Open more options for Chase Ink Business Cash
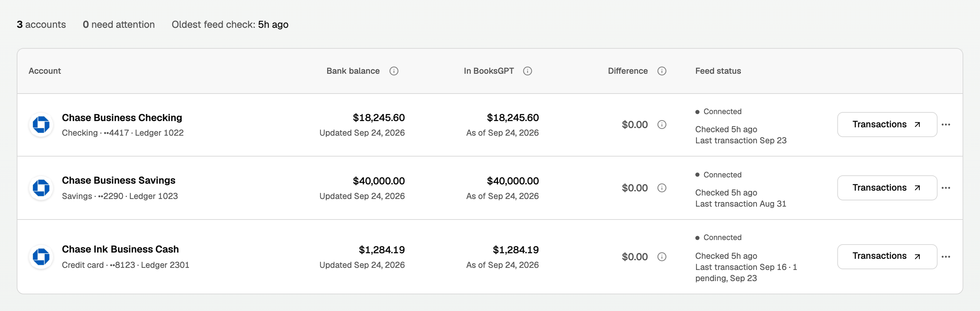The height and width of the screenshot is (311, 980). [x=946, y=257]
